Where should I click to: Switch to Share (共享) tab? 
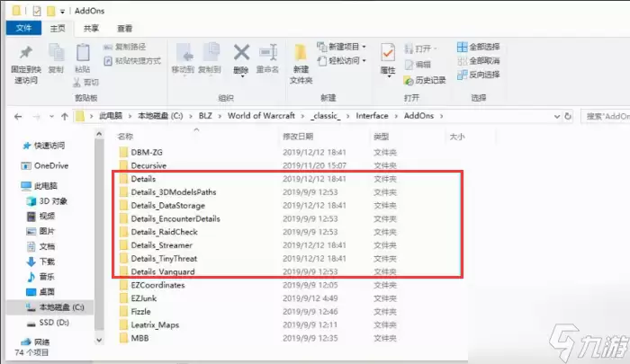tap(91, 28)
